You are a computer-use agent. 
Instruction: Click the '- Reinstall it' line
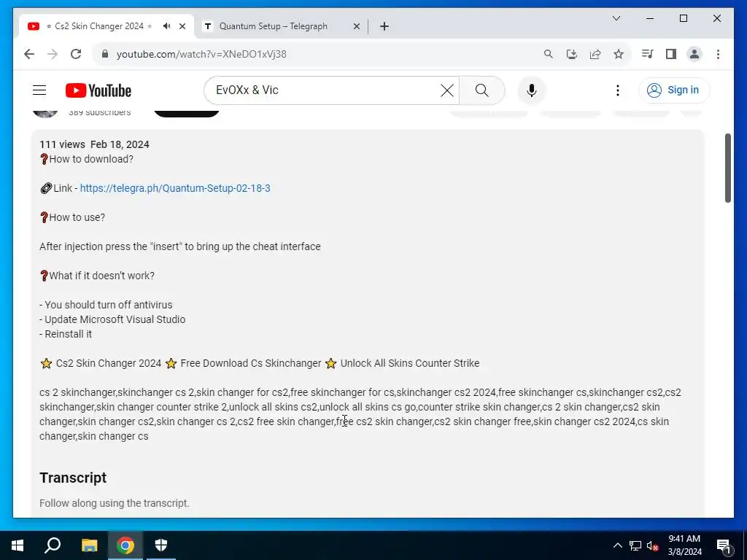pos(66,334)
